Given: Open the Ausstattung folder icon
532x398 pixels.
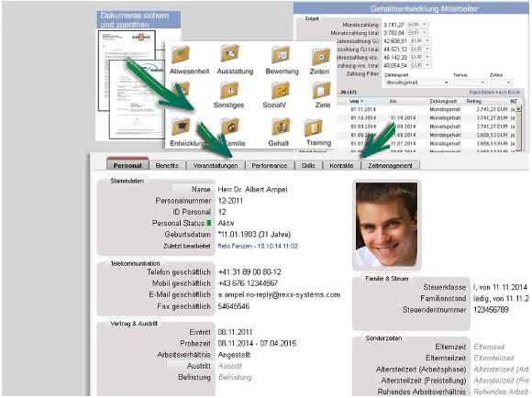Looking at the screenshot, I should [230, 53].
